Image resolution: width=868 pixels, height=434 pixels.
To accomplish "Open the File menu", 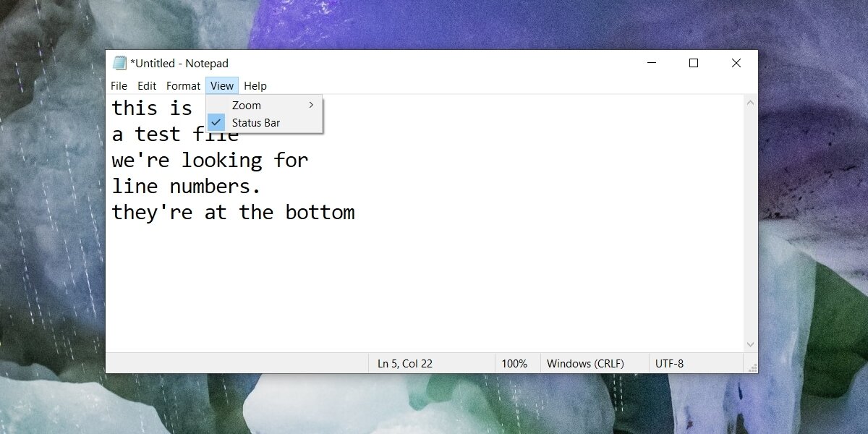I will coord(119,85).
